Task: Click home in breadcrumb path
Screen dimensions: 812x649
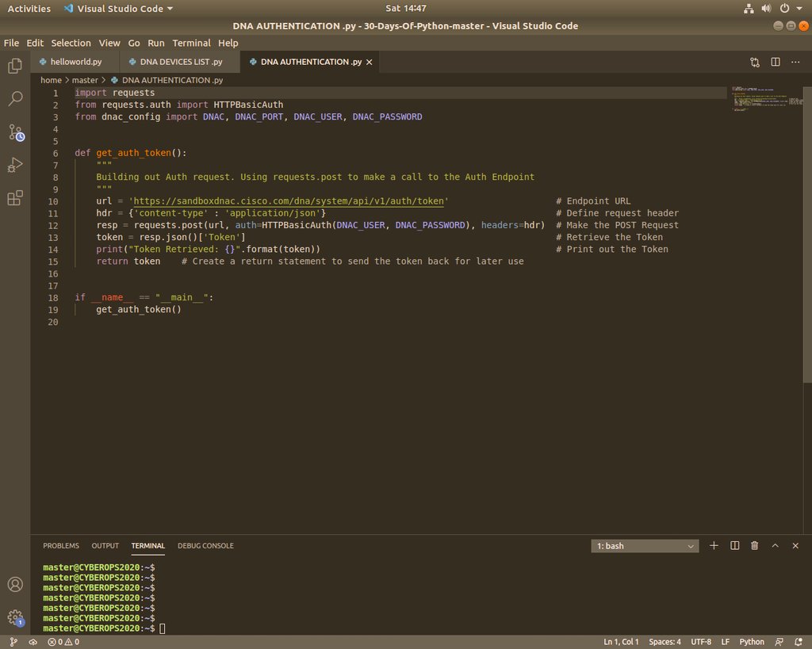Action: [x=51, y=80]
